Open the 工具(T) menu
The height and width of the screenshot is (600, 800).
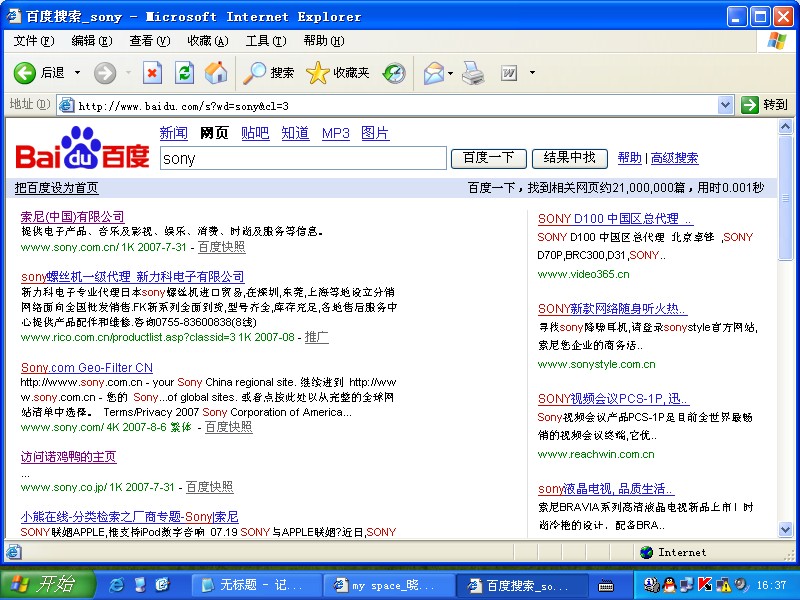point(266,41)
